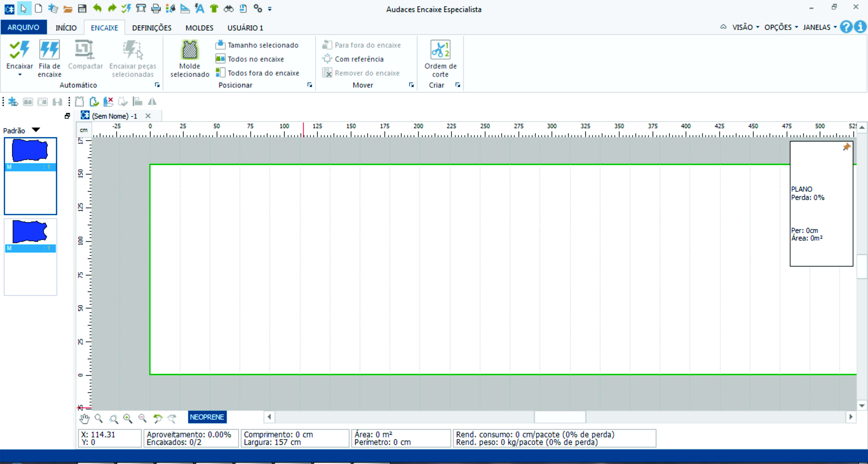Screen dimensions: 868x464
Task: Click the ruler triangle measure icon
Action: pyautogui.click(x=185, y=8)
